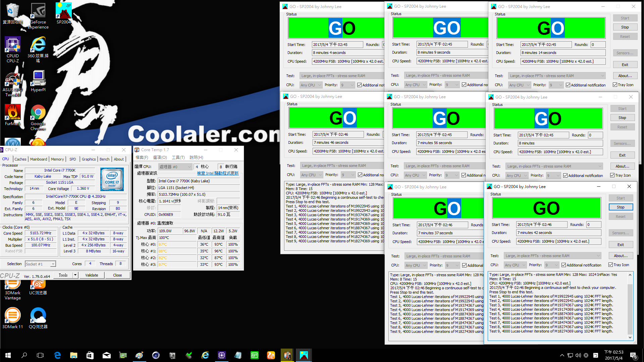Switch to the Caches tab in CPU-Z
Viewport: 644px width, 362px height.
[x=20, y=159]
